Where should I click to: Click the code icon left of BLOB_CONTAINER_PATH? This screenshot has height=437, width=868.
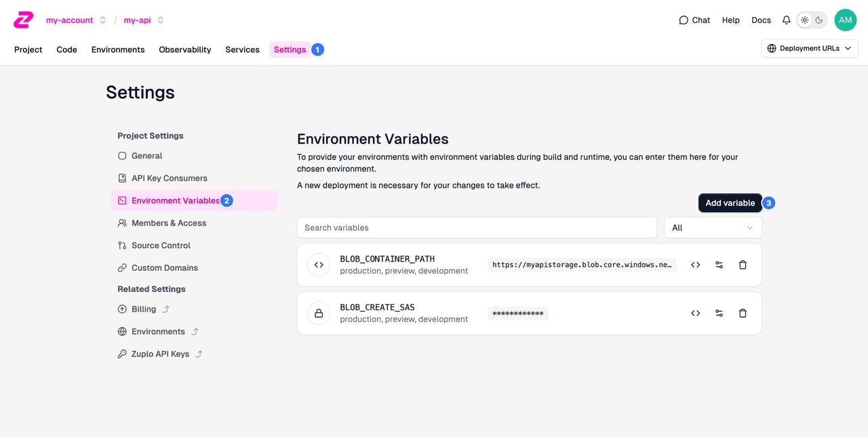point(319,265)
